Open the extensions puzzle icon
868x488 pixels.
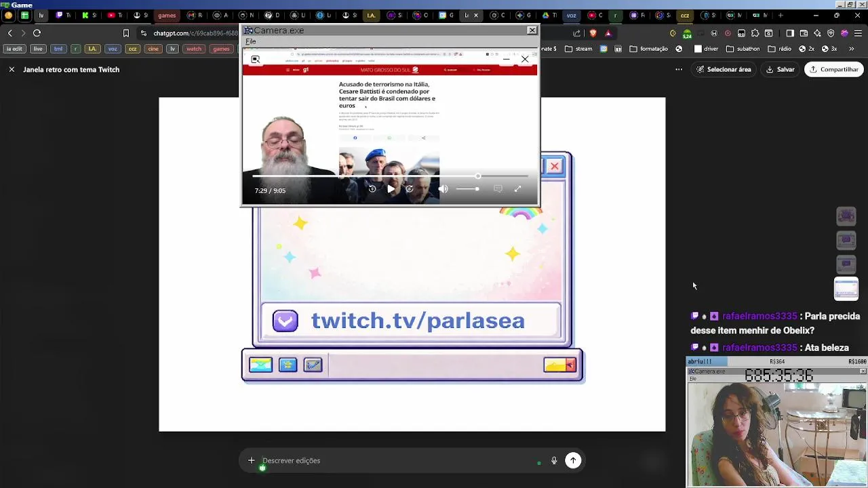(x=755, y=33)
